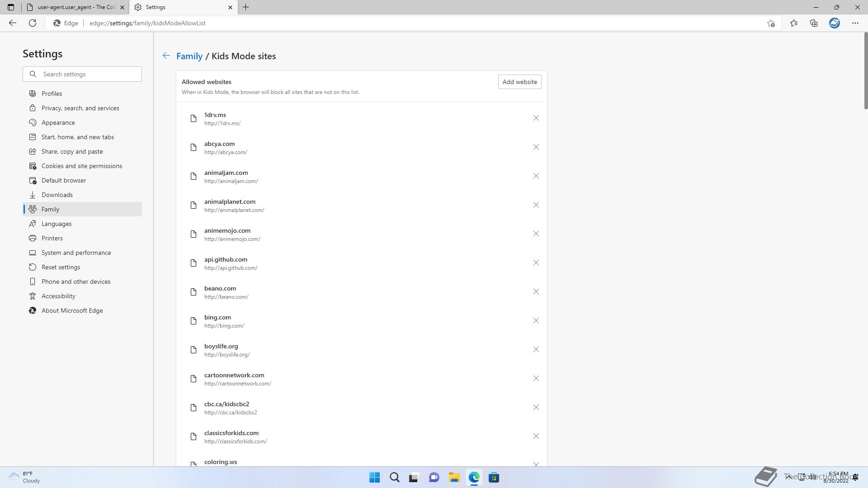
Task: Add this page to favorites star
Action: tap(771, 23)
